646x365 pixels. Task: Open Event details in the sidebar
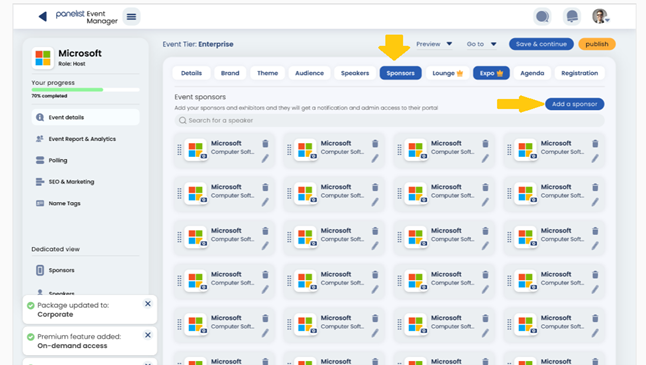pyautogui.click(x=85, y=117)
